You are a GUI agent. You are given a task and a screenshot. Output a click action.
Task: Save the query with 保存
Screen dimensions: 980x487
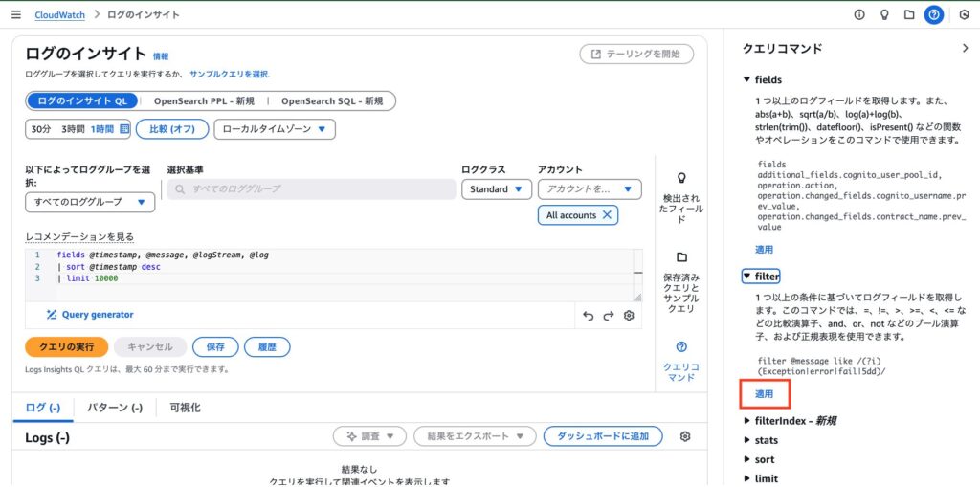tap(215, 347)
